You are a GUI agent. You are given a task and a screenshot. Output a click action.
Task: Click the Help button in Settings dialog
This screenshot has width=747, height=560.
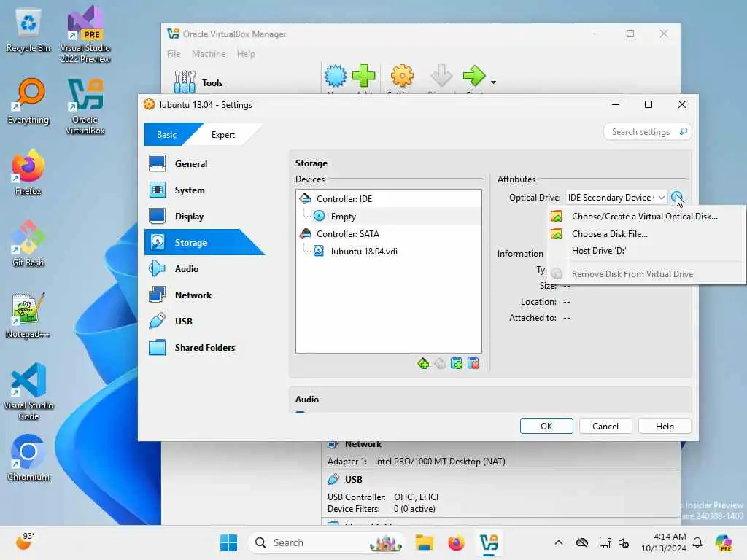(x=665, y=426)
